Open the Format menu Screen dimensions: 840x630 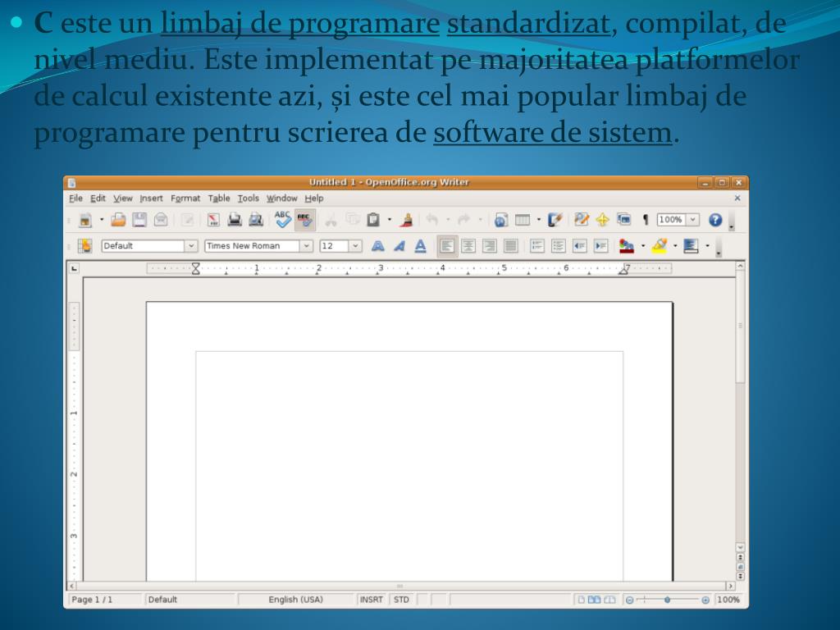click(185, 199)
